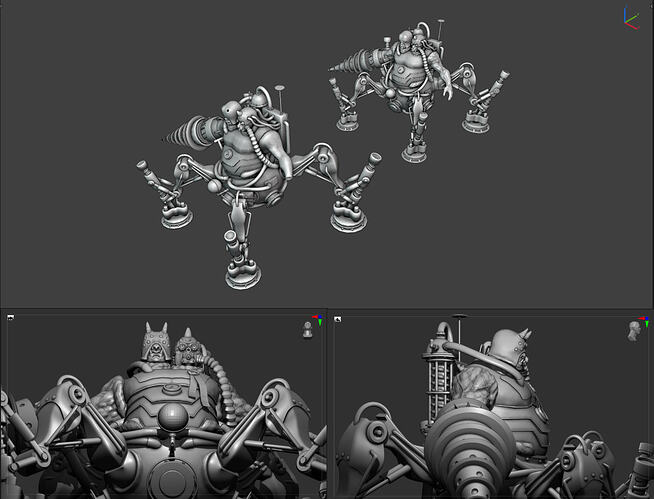
Task: Click the corner icon of the lower-right viewport
Action: tap(338, 319)
